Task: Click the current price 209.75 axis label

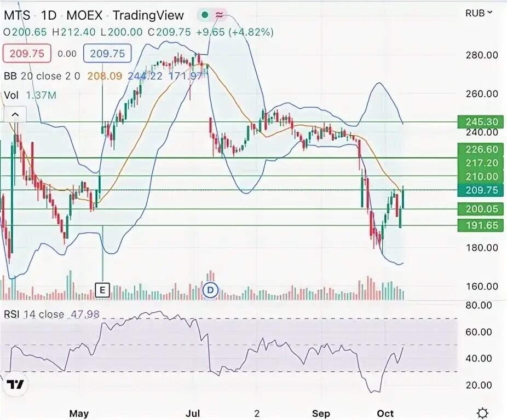Action: [x=481, y=190]
